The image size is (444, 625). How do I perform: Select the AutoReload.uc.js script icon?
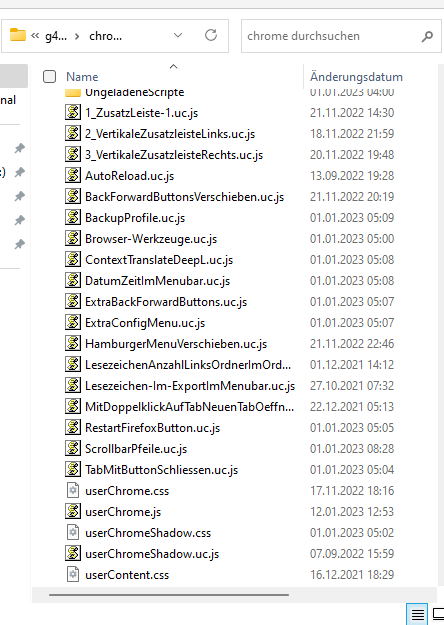coord(73,175)
